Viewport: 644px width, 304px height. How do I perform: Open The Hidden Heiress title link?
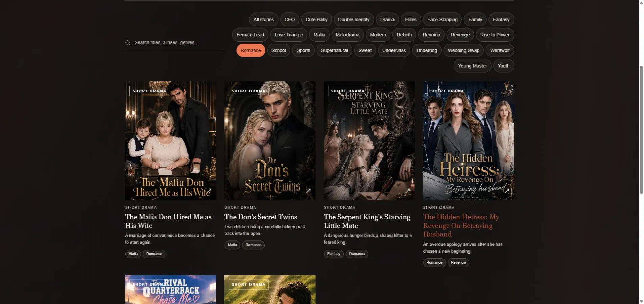pos(461,226)
